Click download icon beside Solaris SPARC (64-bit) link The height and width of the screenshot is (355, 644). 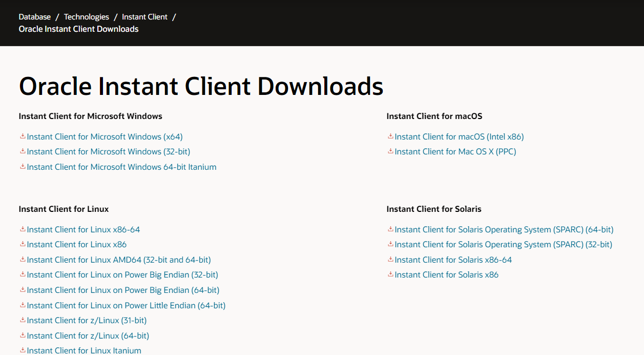[x=390, y=229]
